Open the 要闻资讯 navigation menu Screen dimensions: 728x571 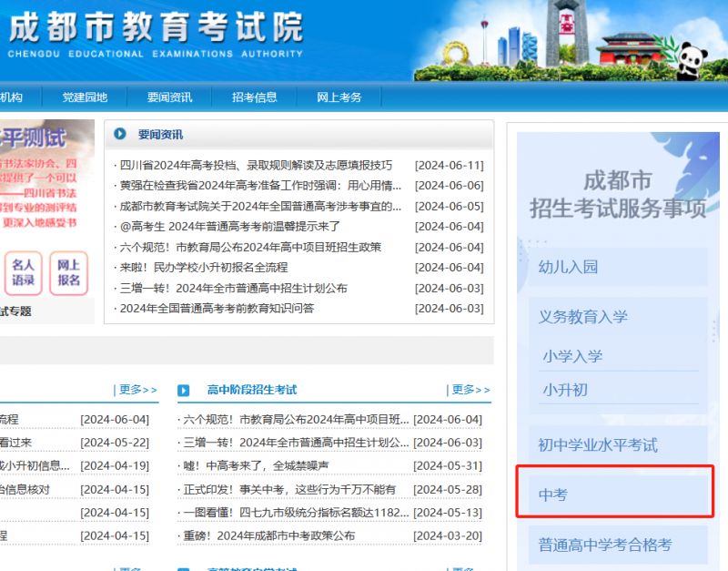[169, 97]
